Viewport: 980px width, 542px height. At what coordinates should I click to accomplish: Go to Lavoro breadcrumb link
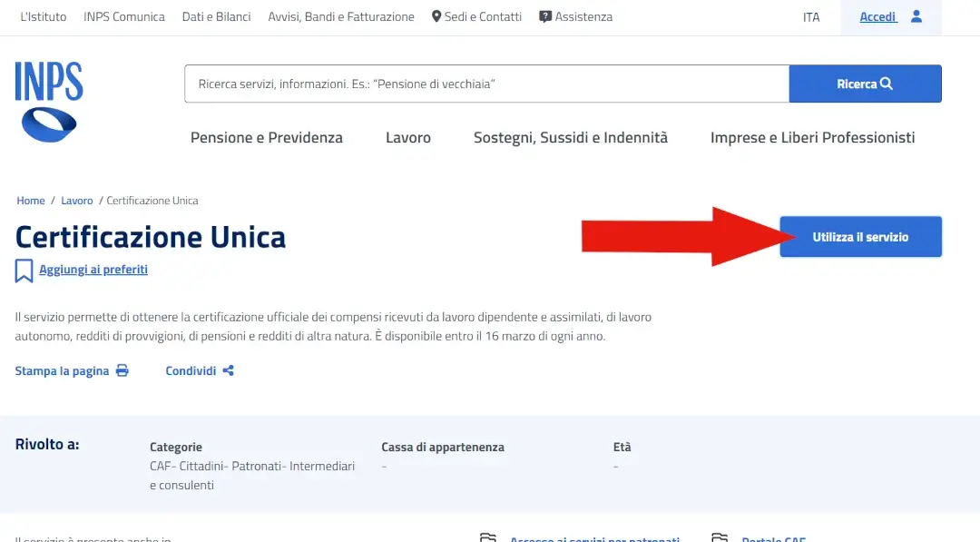(x=77, y=201)
